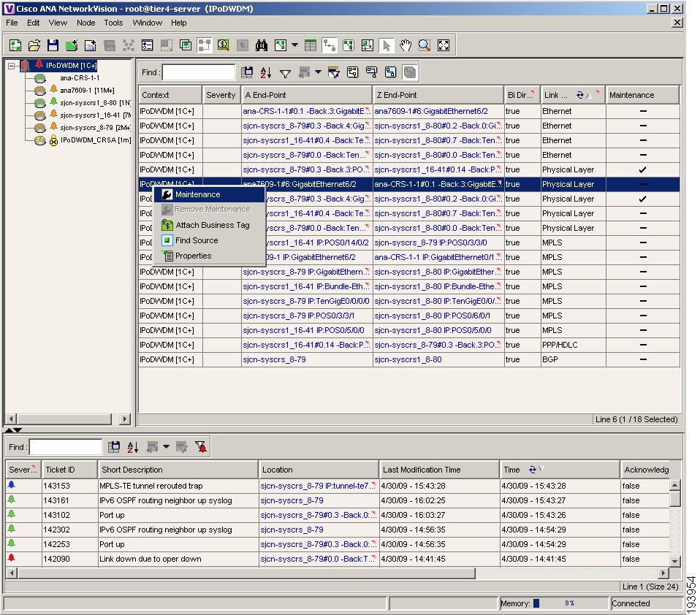Open the layout dropdown arrow in main toolbar
Screen dimensions: 700x615
(x=294, y=45)
